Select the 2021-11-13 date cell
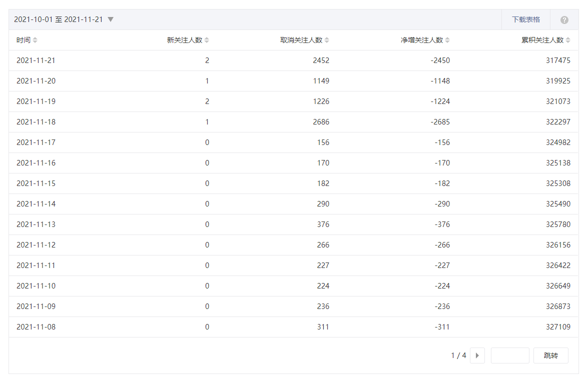Viewport: 588px width, 390px height. point(36,224)
